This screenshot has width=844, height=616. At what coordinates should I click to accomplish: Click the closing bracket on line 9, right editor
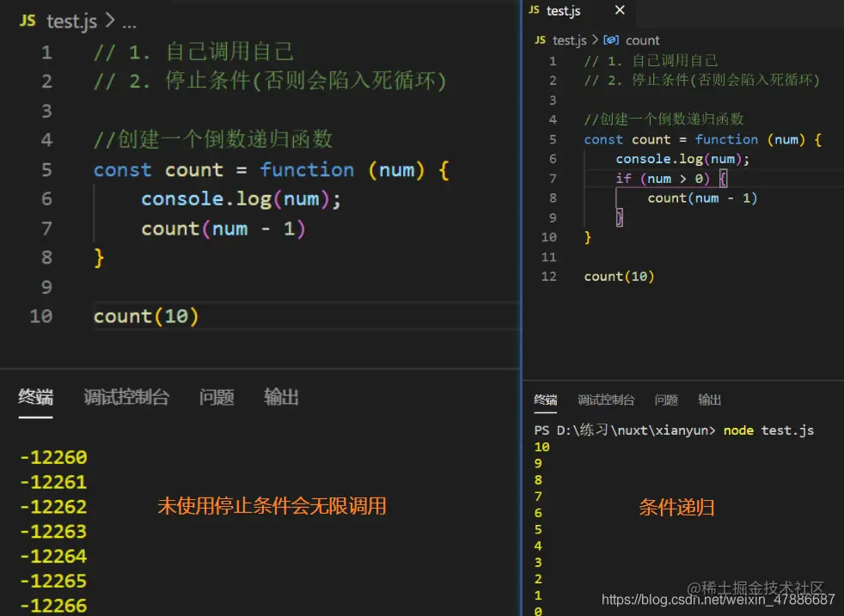pyautogui.click(x=619, y=218)
